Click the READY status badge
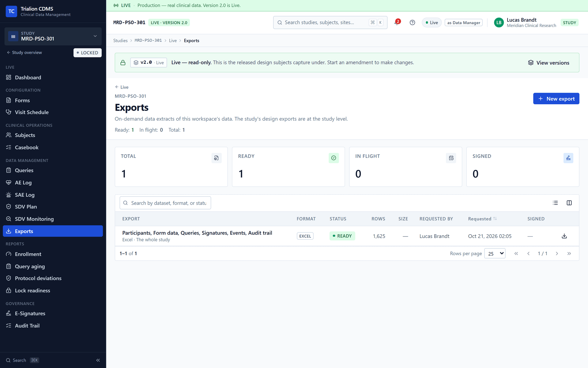 (x=342, y=236)
